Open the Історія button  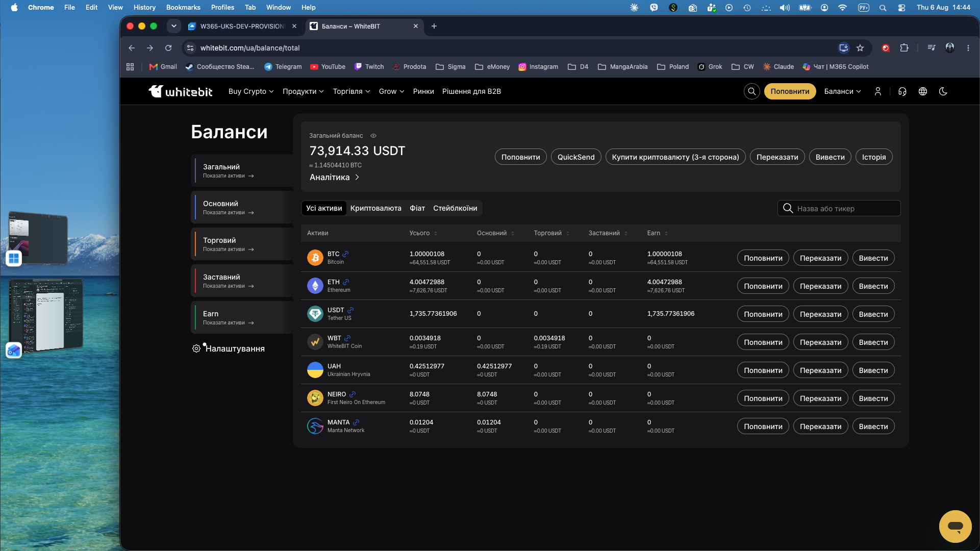[x=874, y=157]
